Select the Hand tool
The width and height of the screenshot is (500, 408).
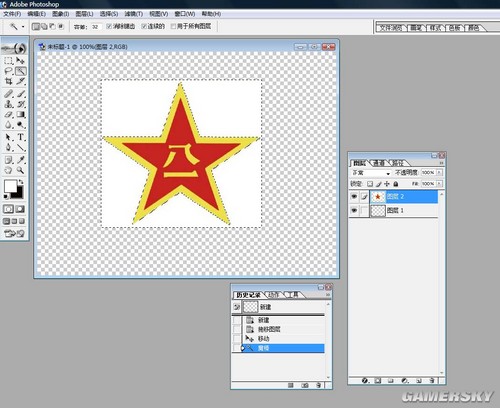(x=8, y=170)
